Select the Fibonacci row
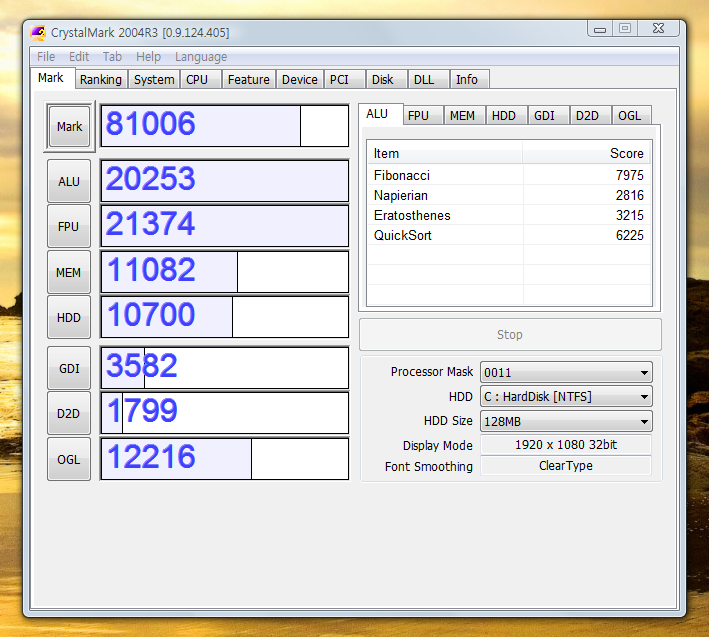Screen dimensions: 709x637 509,175
